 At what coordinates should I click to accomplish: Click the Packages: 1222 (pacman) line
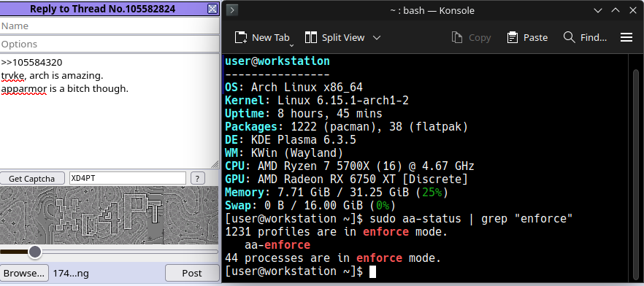tap(346, 127)
